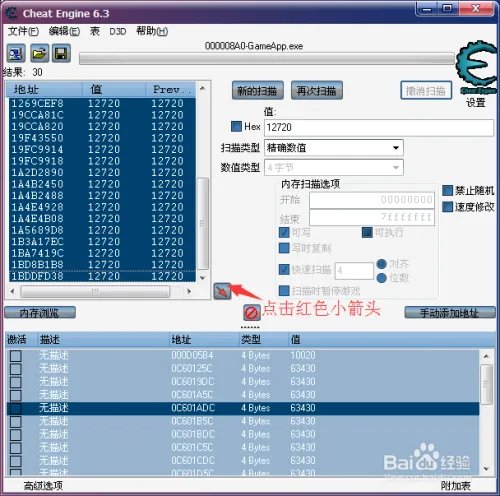Image resolution: width=500 pixels, height=496 pixels.
Task: Activate checkbox for address 0C601ADC
Action: coord(16,408)
